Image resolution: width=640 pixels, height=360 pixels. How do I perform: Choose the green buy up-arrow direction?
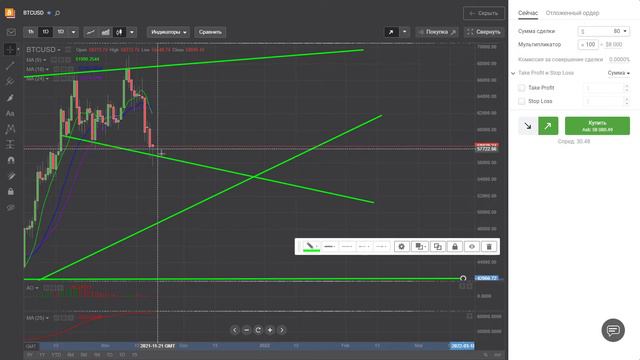tap(548, 126)
